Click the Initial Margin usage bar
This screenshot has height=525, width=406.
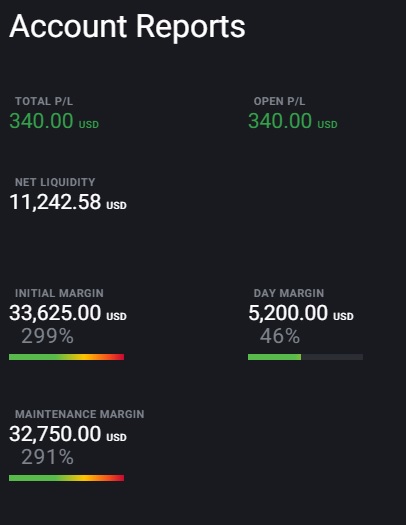pyautogui.click(x=67, y=357)
